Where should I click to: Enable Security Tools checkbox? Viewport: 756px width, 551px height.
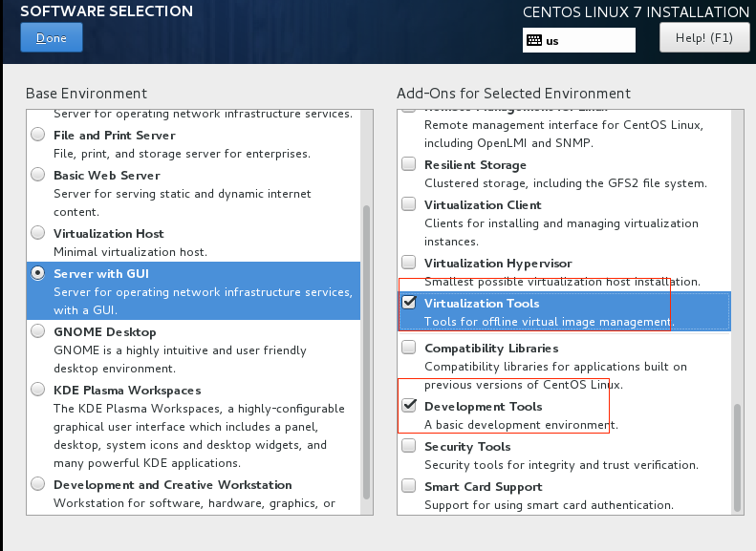409,445
